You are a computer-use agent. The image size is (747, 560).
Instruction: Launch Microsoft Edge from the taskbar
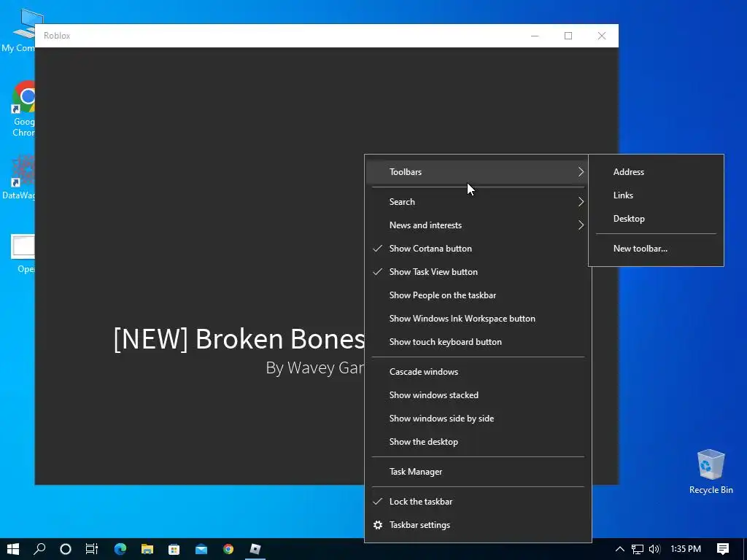[x=120, y=549]
